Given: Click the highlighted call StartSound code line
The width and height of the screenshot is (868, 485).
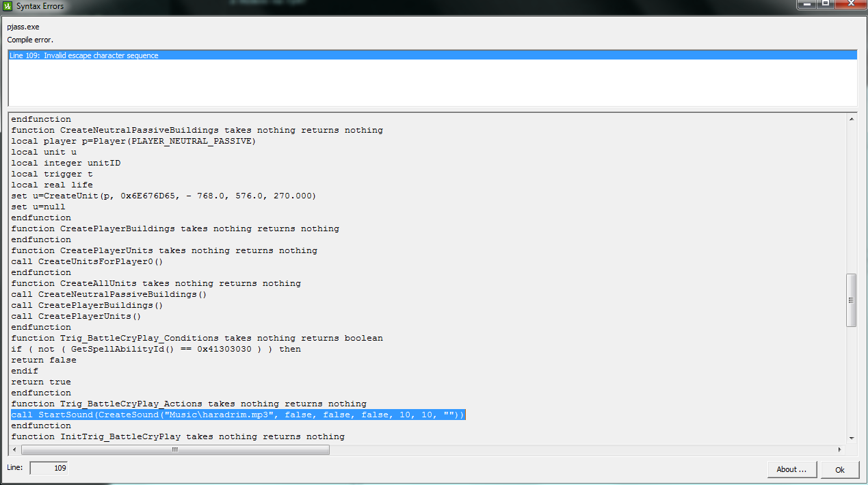Looking at the screenshot, I should pyautogui.click(x=238, y=415).
